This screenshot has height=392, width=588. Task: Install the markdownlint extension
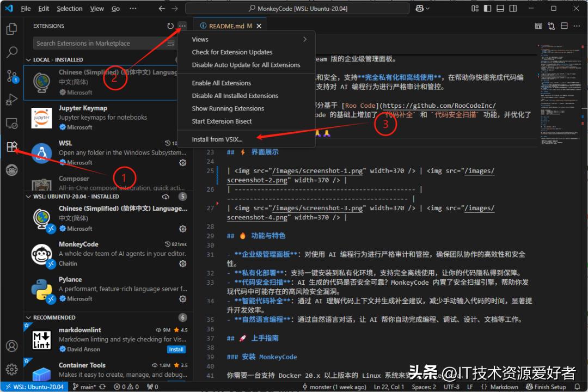click(x=176, y=349)
